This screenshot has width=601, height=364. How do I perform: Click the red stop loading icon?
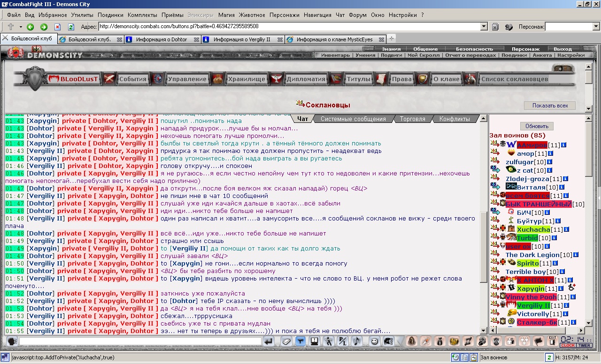pyautogui.click(x=57, y=27)
